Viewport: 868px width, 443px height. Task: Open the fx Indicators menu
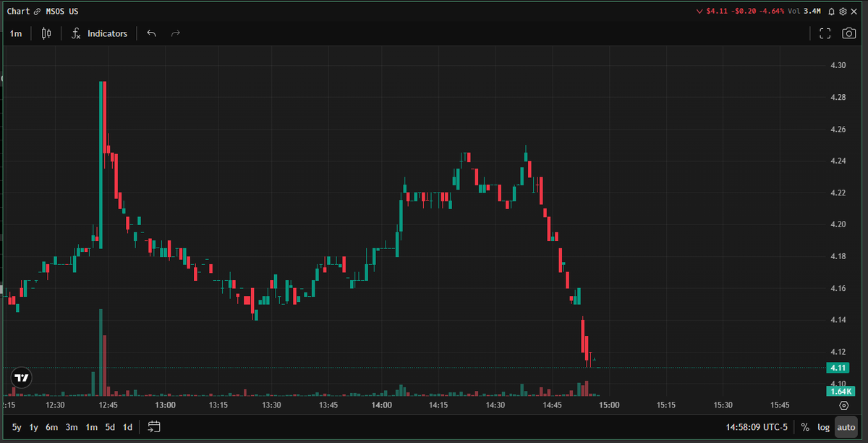[x=99, y=33]
